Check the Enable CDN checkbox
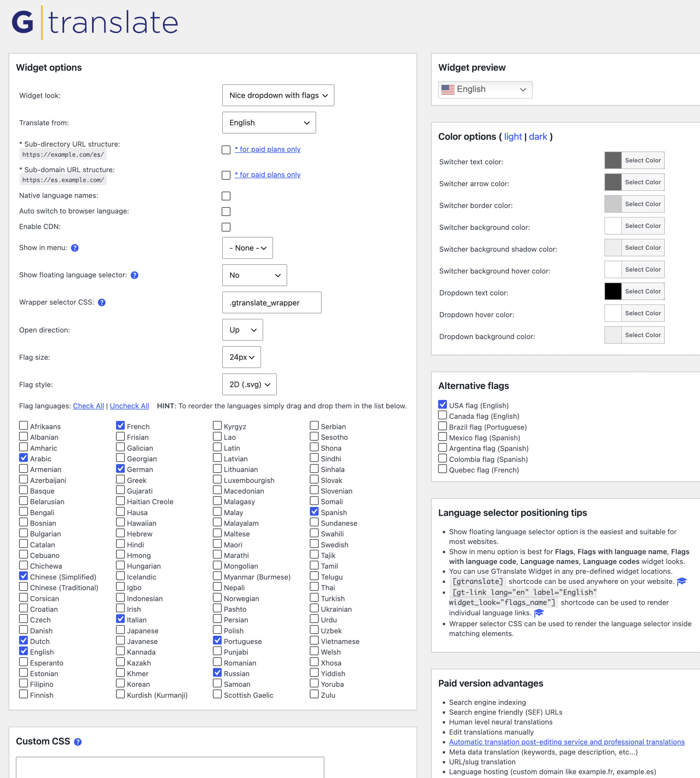The width and height of the screenshot is (700, 778). (x=226, y=227)
